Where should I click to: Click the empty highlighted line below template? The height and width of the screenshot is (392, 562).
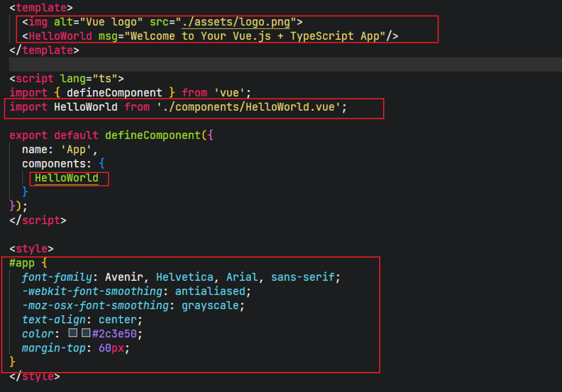coord(285,64)
